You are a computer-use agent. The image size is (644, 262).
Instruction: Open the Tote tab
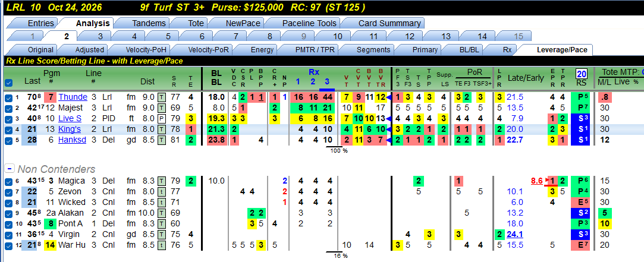click(196, 23)
